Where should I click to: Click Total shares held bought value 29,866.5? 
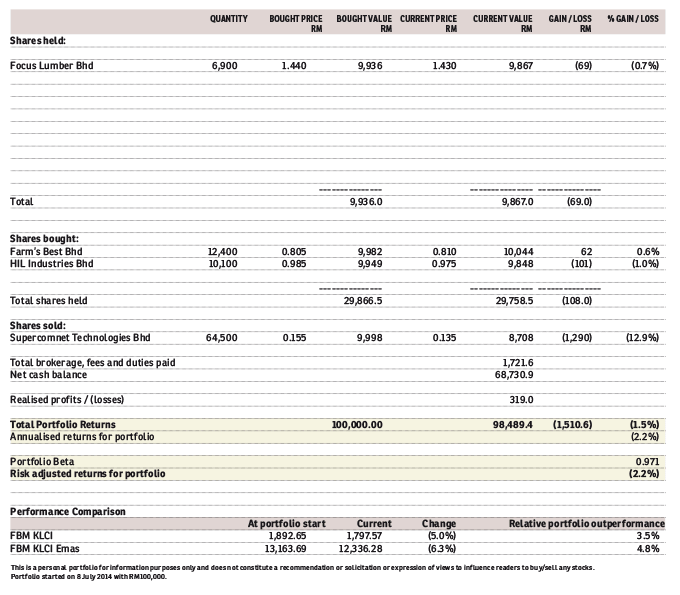363,301
